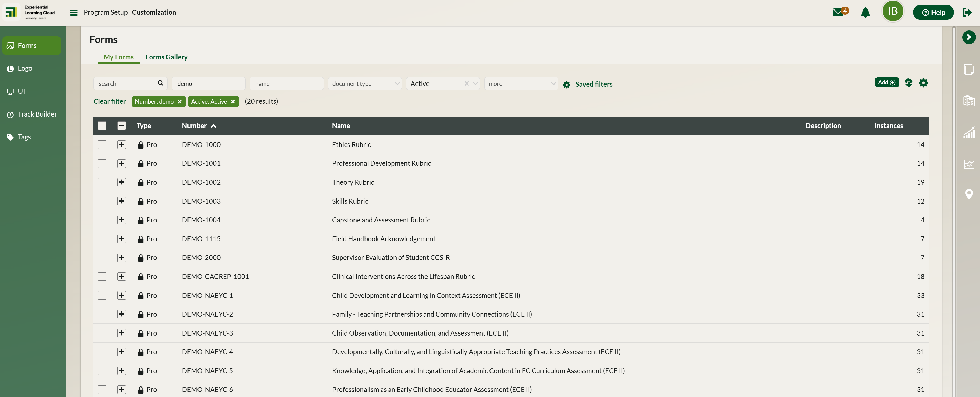Select checkbox for DEMO-1002 Theory Rubric
The height and width of the screenshot is (397, 980).
102,182
